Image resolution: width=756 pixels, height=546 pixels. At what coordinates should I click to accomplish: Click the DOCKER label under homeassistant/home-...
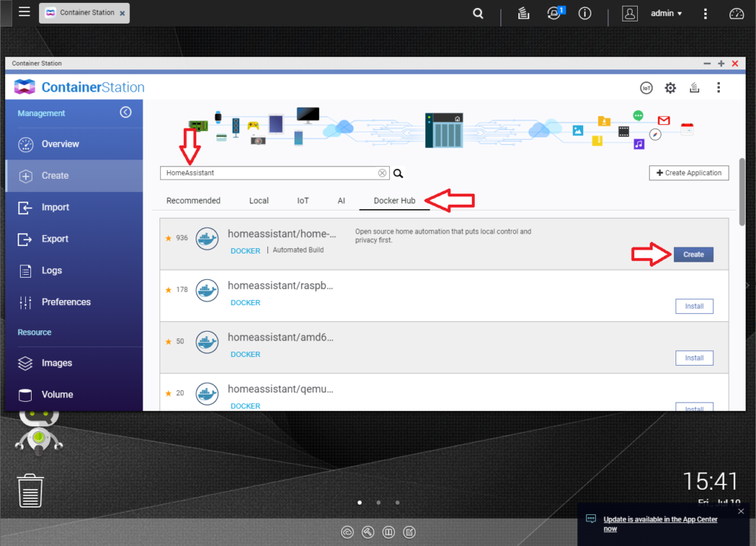tap(245, 250)
